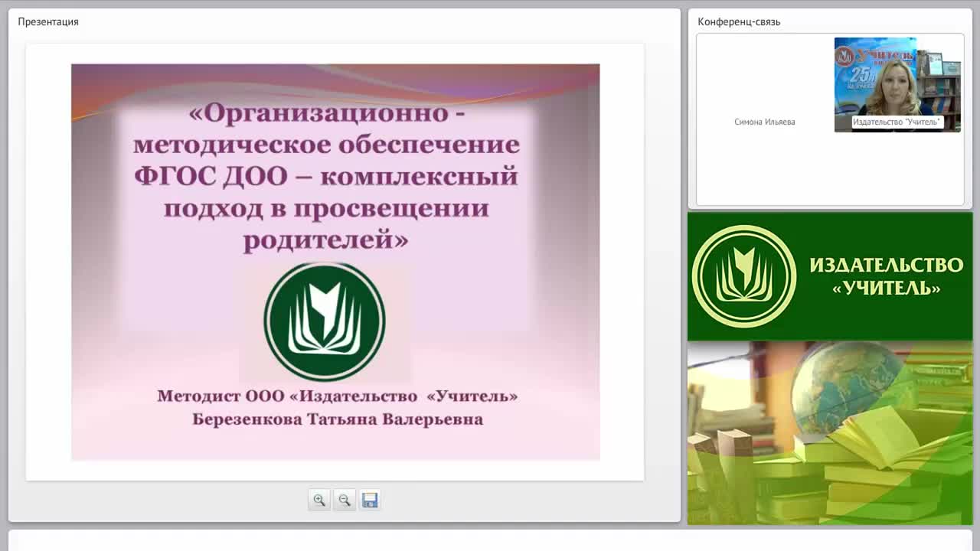The width and height of the screenshot is (980, 551).
Task: Click the Презентация panel title
Action: pyautogui.click(x=48, y=21)
